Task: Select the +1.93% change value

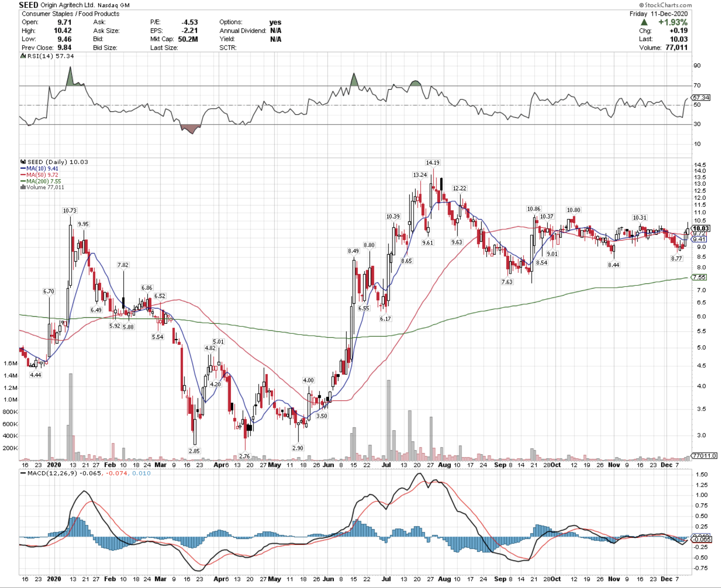Action: (673, 22)
